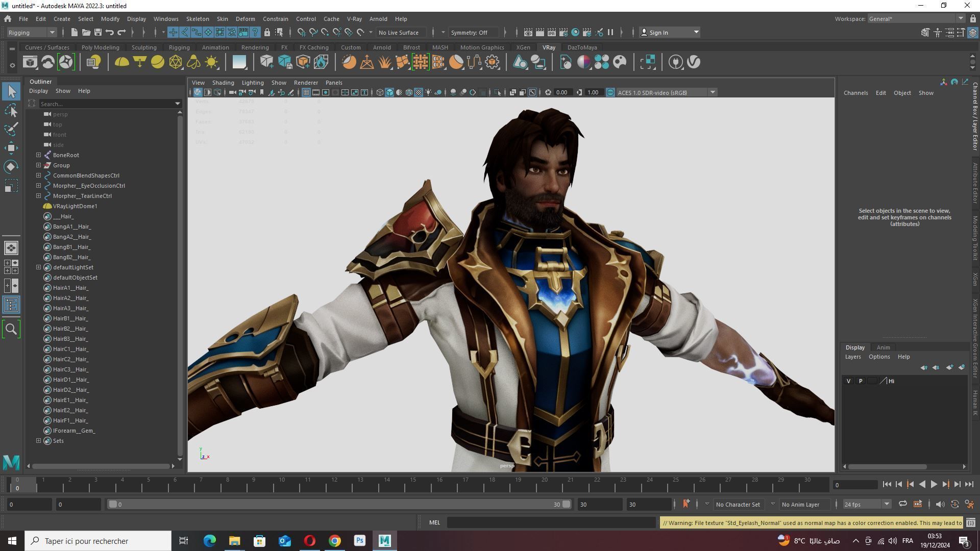Create new scene from status line
Screen dimensions: 980x551
75,32
